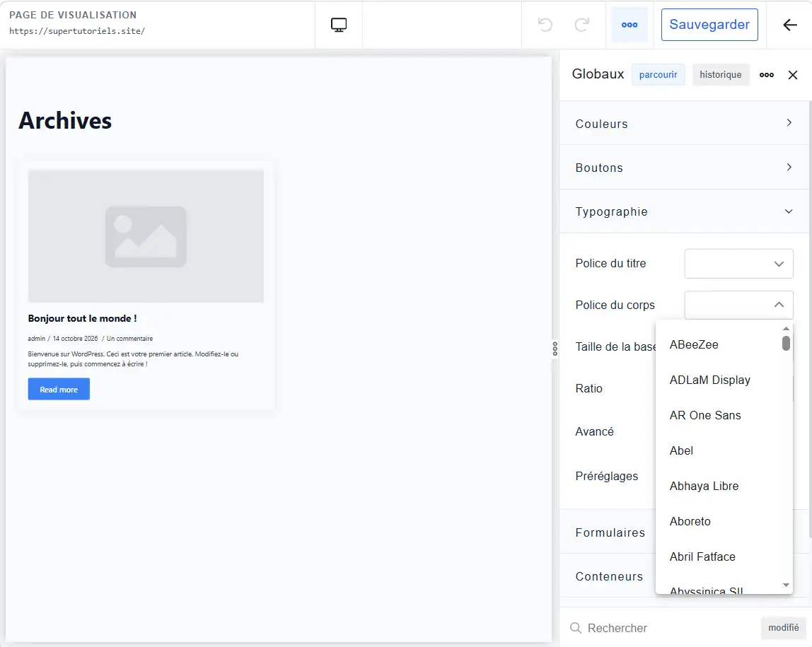
Task: Redo the last change
Action: pos(581,24)
